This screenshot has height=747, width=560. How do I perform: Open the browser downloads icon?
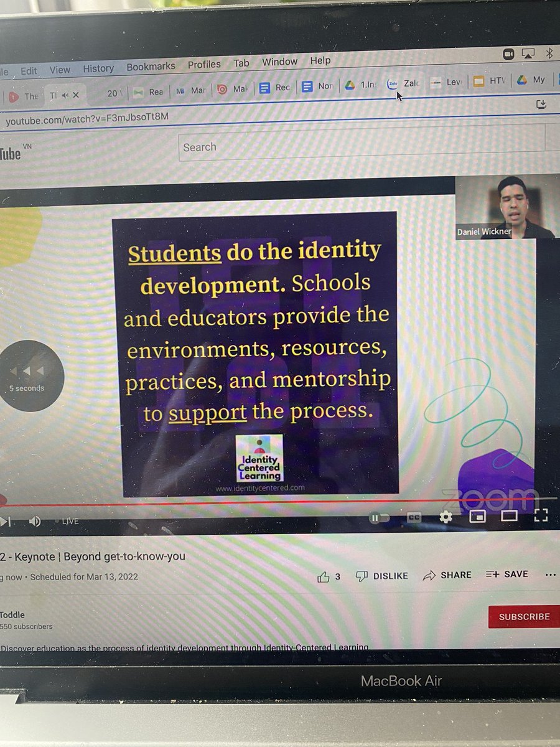541,105
